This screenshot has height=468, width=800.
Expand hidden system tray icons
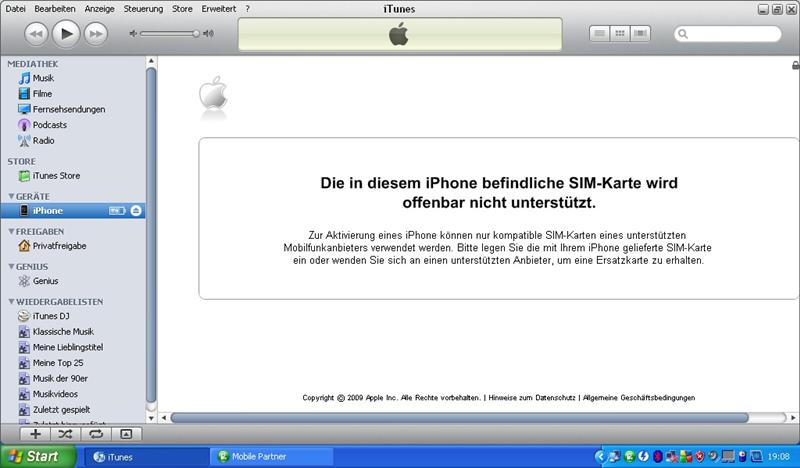(600, 456)
